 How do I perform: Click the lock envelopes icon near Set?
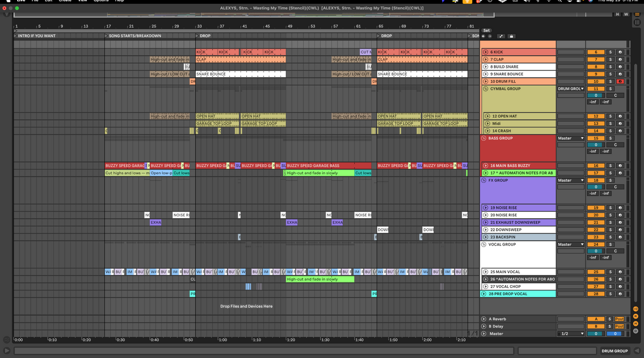511,36
